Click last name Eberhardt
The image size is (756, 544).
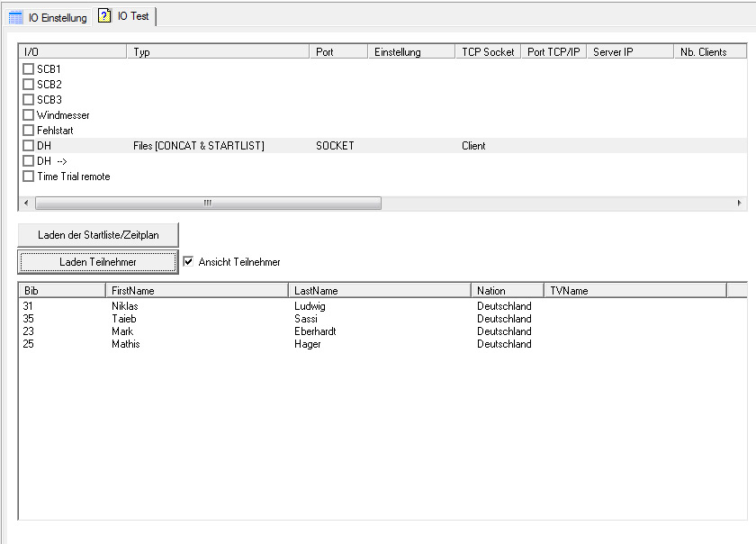(315, 331)
